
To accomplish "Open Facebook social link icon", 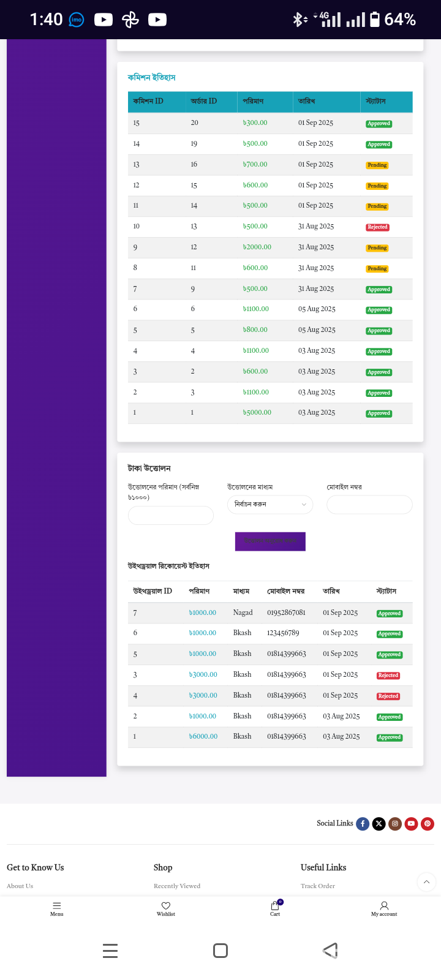I will (363, 824).
